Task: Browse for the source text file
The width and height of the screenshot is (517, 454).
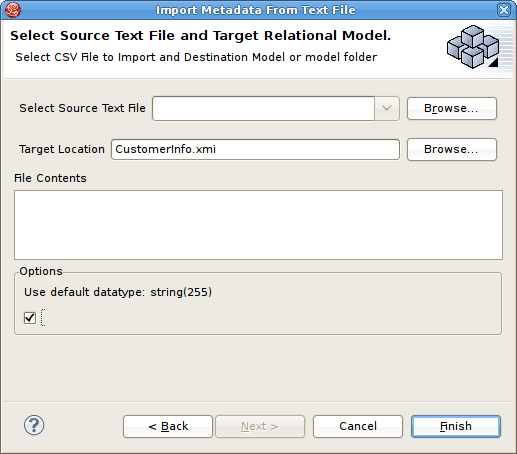Action: [452, 108]
